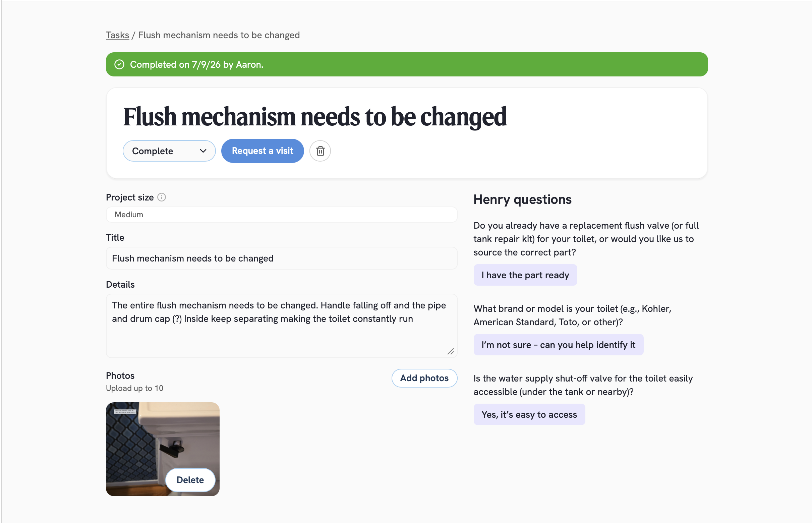
Task: Click into the Details text area
Action: coord(282,326)
